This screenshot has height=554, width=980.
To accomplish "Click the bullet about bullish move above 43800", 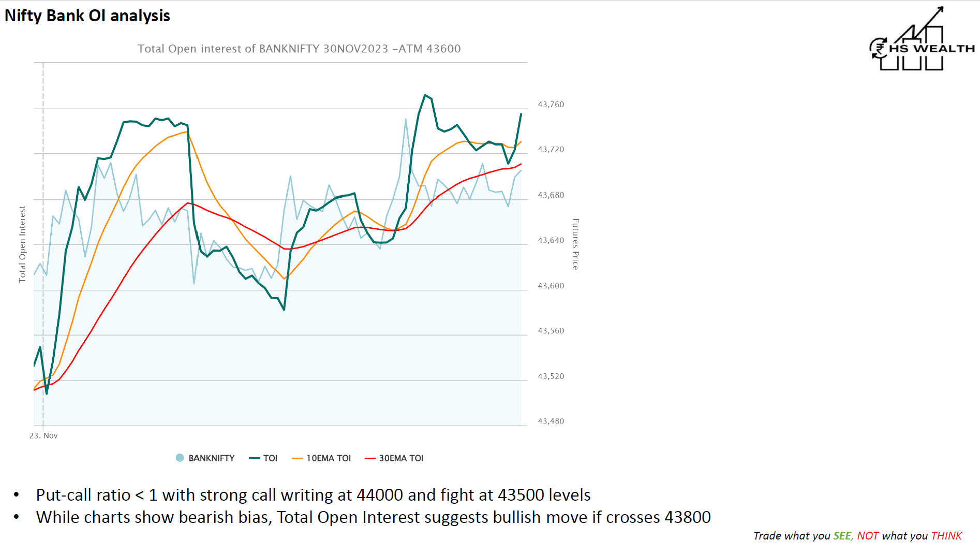I will click(x=373, y=517).
